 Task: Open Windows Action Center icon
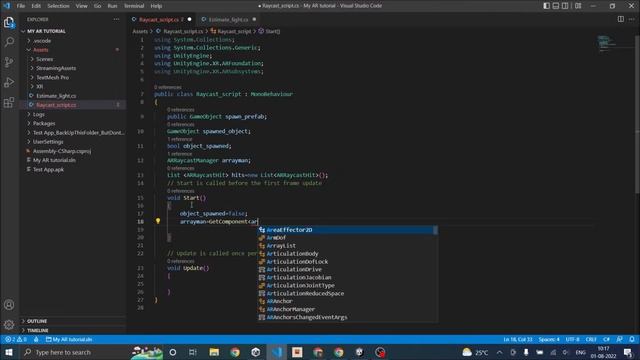tap(628, 352)
